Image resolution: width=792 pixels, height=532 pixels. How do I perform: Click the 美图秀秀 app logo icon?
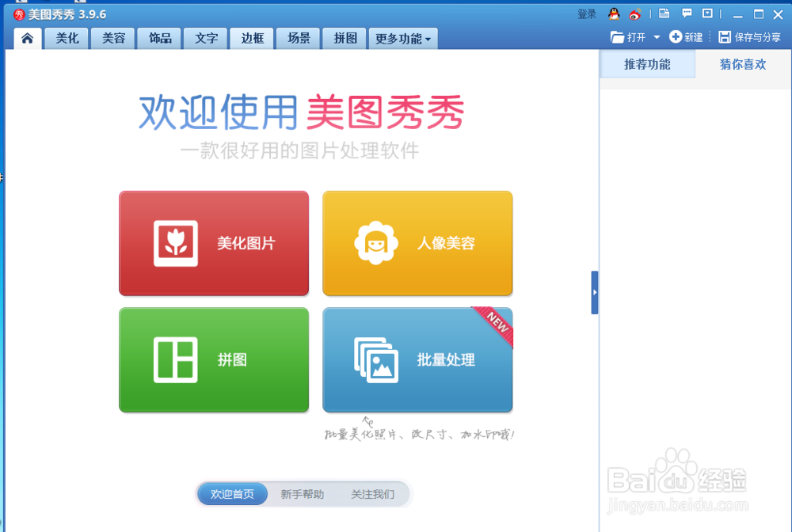point(19,14)
